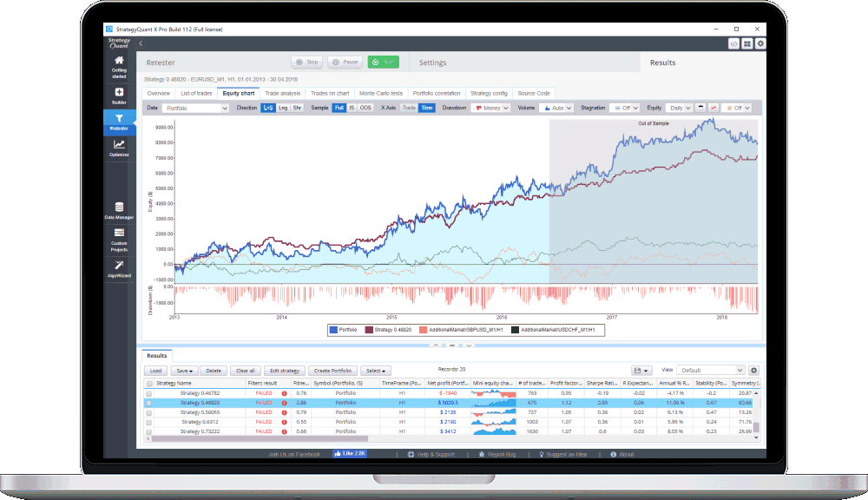The height and width of the screenshot is (500, 868).
Task: Click the Stop button
Action: tap(306, 62)
